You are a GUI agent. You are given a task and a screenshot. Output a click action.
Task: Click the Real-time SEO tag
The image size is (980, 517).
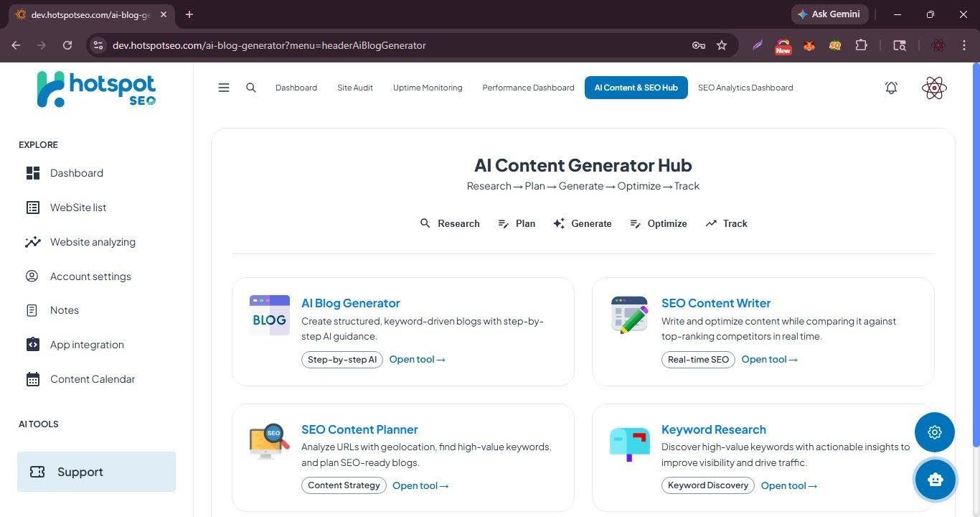pyautogui.click(x=698, y=360)
